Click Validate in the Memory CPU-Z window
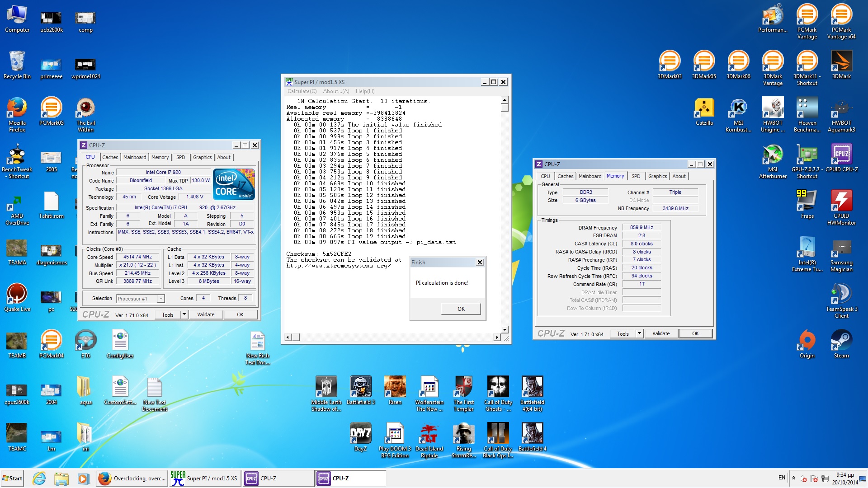 (661, 333)
